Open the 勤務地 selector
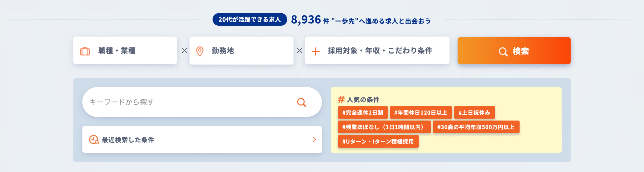This screenshot has height=172, width=644. point(242,50)
